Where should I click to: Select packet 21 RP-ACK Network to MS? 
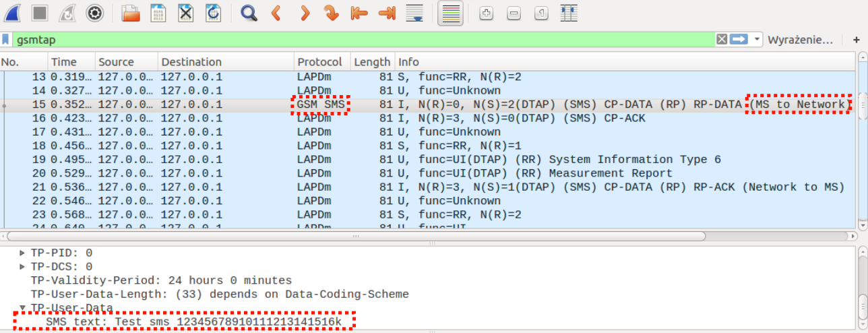(428, 187)
